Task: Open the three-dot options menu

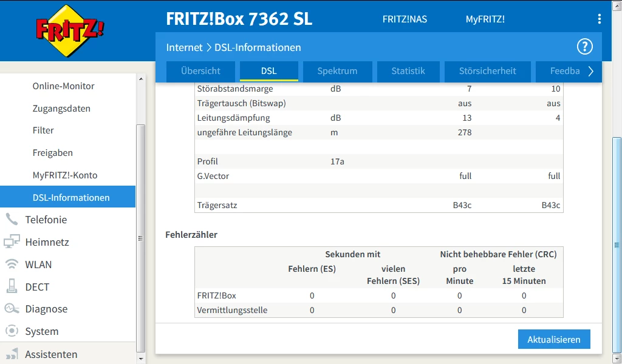Action: pos(599,19)
